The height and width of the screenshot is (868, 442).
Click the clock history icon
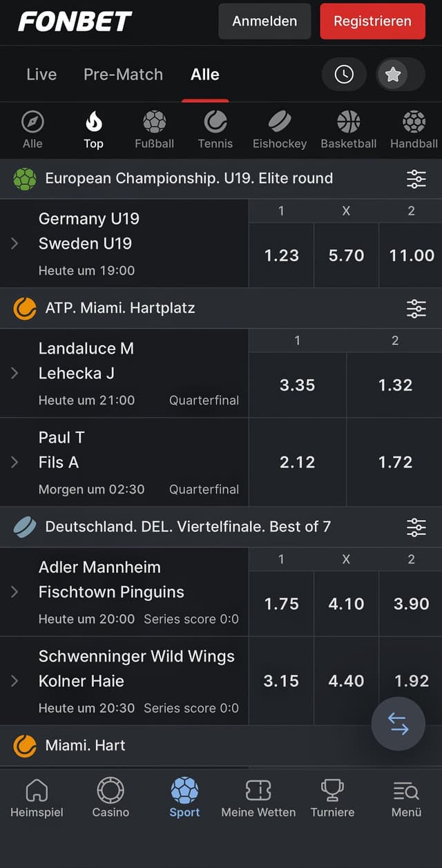(x=344, y=74)
